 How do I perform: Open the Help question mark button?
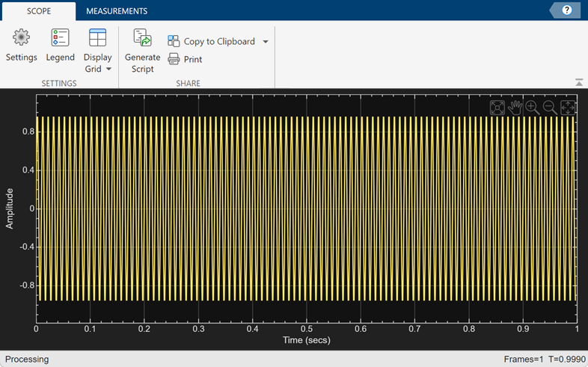point(567,10)
